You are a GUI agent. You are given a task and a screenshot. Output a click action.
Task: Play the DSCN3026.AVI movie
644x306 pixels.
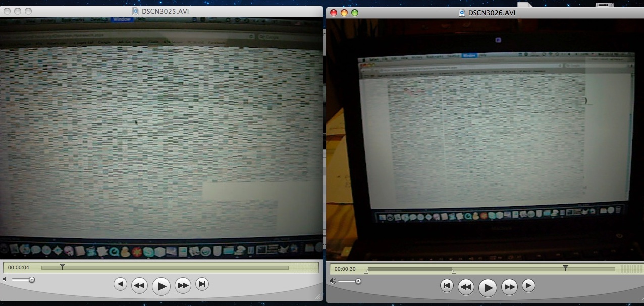coord(488,287)
